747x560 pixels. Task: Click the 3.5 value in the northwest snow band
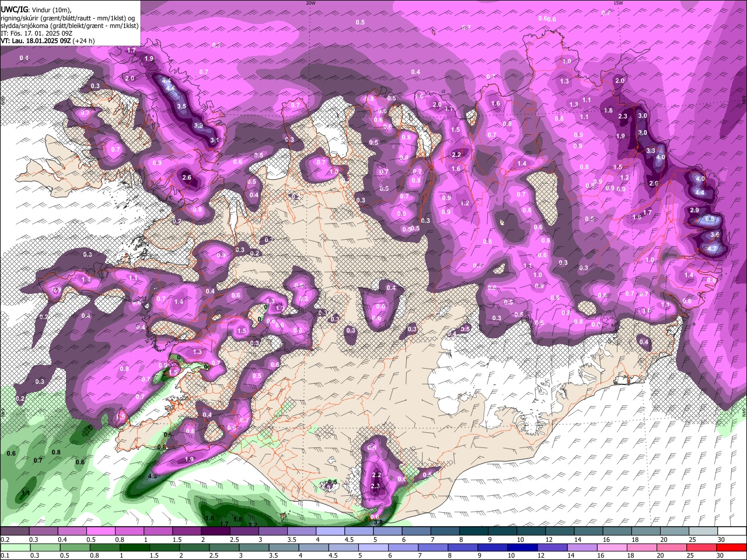pyautogui.click(x=181, y=106)
